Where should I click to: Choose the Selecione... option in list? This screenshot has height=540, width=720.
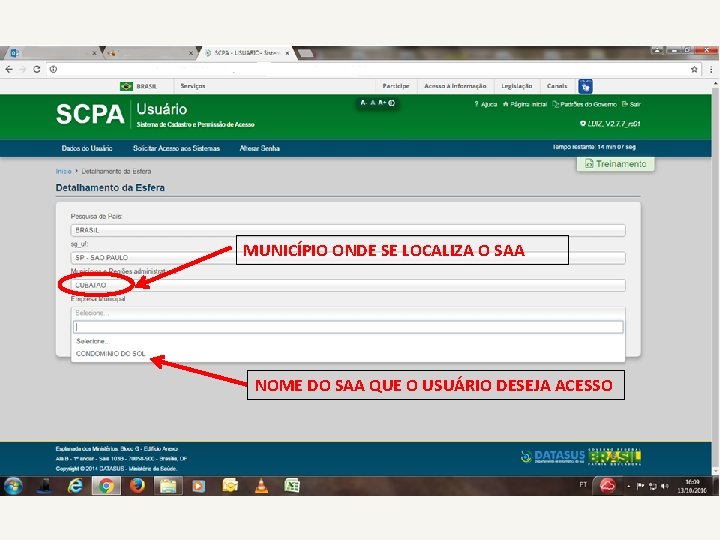348,341
